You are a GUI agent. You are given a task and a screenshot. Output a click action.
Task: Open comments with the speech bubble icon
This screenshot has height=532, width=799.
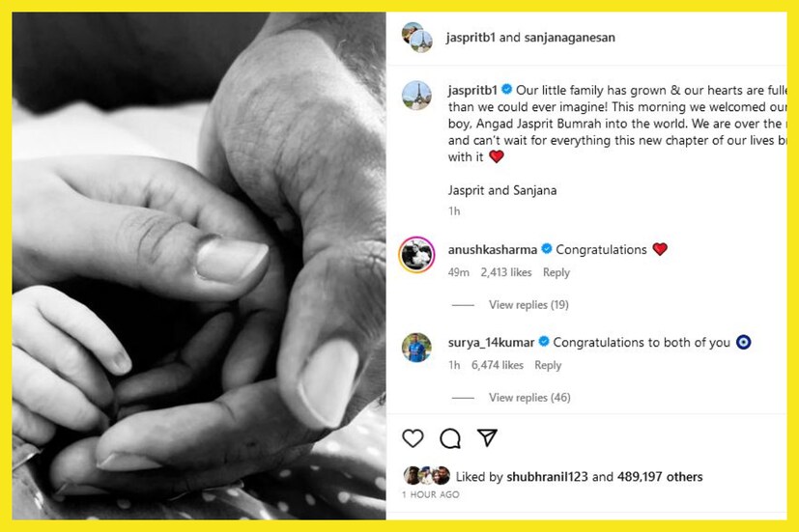[x=450, y=437]
